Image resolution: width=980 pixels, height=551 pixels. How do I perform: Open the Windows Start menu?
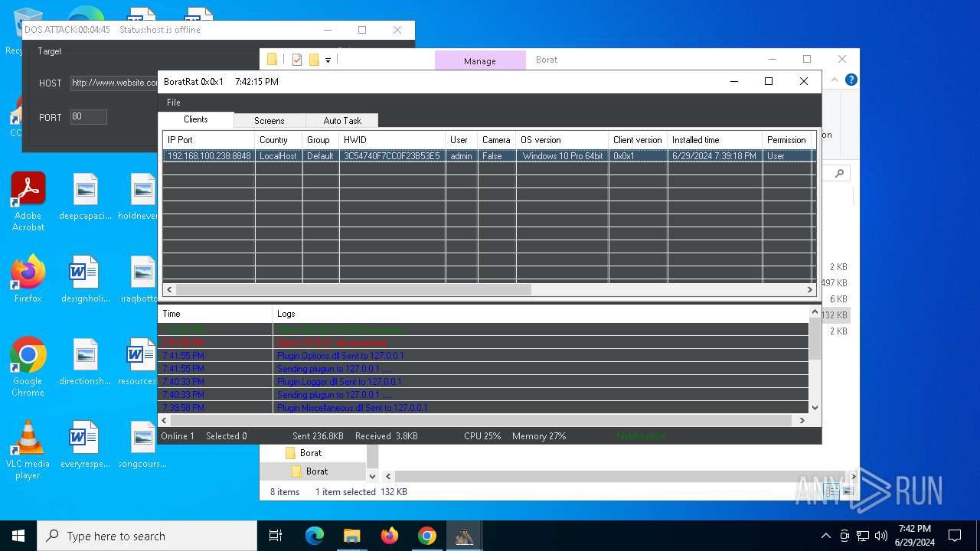[18, 536]
